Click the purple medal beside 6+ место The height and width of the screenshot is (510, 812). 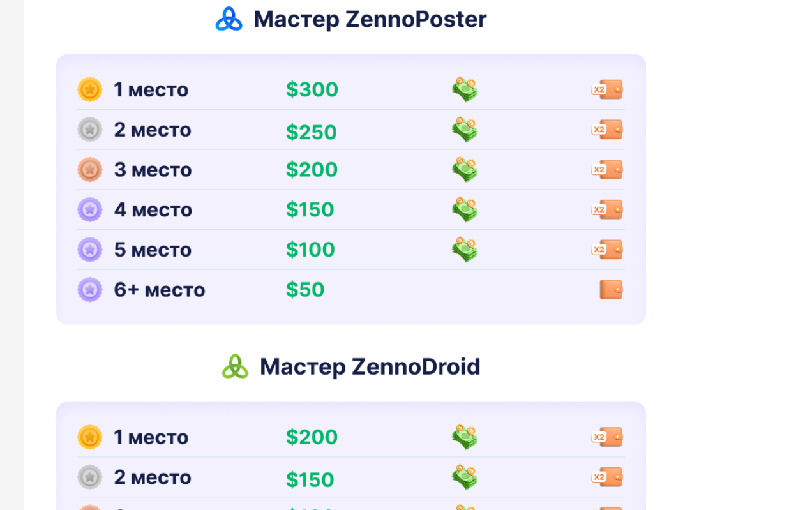[x=90, y=290]
